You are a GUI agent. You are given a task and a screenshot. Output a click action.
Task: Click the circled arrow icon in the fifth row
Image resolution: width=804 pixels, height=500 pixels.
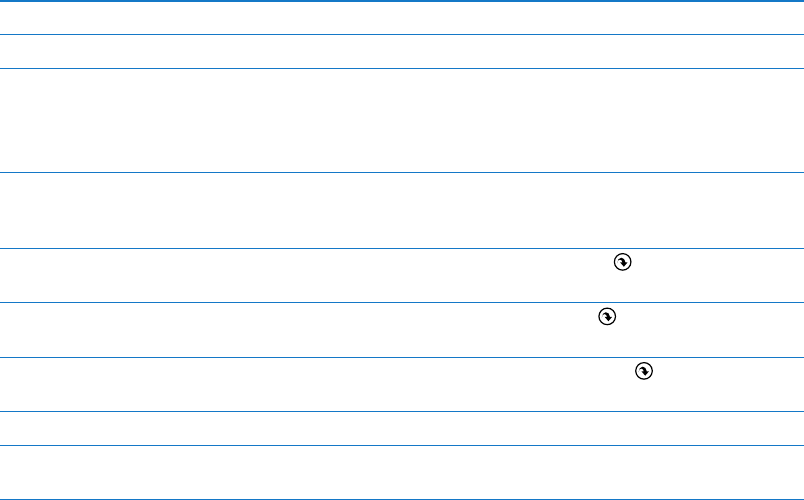point(622,262)
